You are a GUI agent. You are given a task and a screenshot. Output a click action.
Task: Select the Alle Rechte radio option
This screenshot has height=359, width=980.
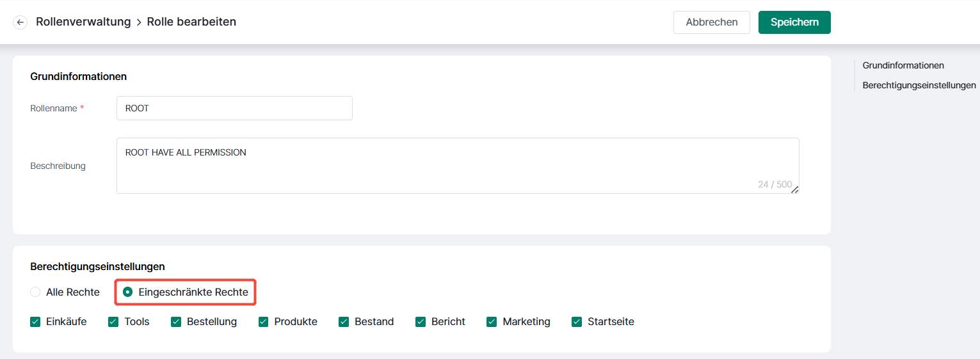(x=35, y=292)
